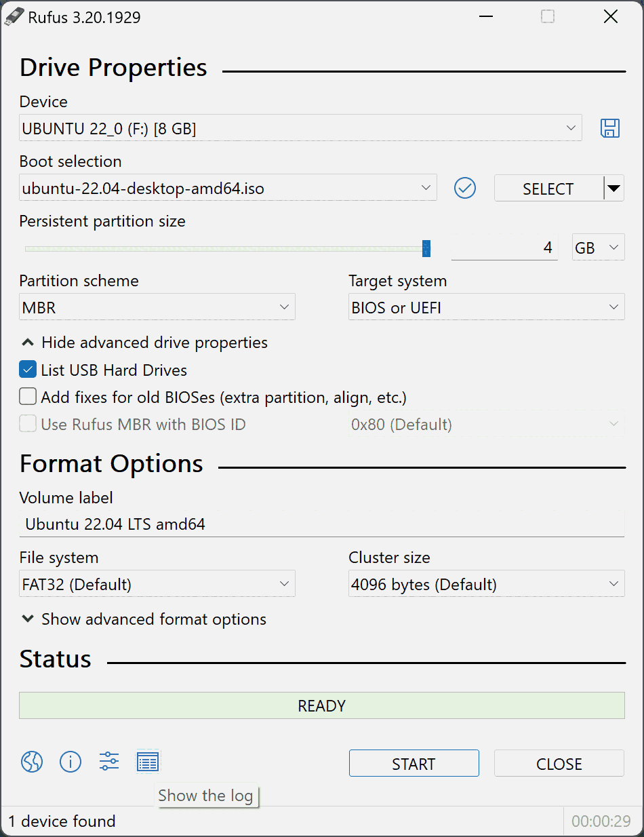
Task: Open the Partition scheme dropdown
Action: (157, 307)
